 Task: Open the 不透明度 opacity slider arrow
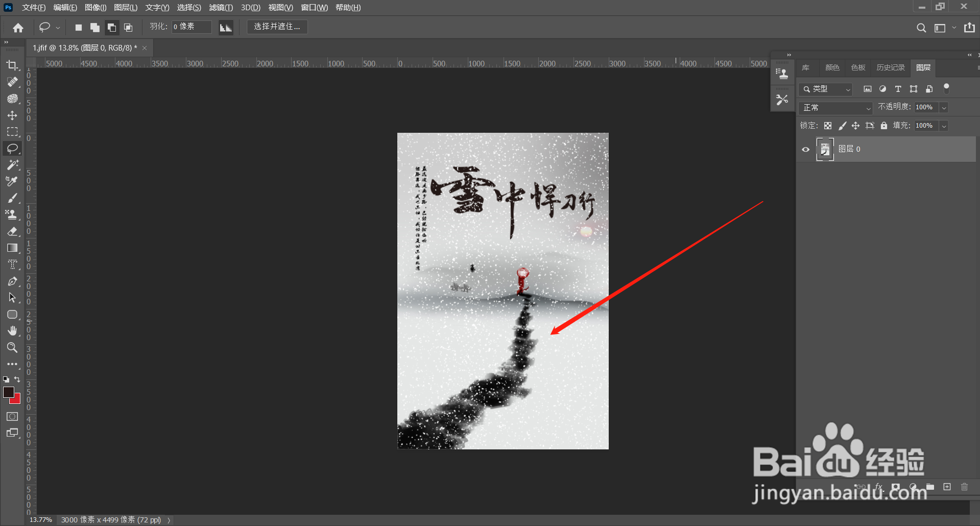944,107
